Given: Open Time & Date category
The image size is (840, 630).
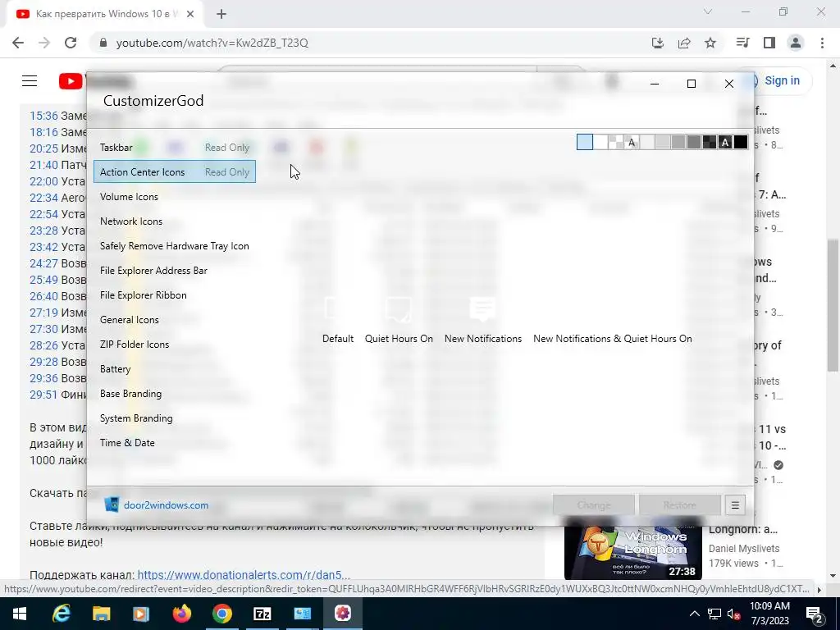Looking at the screenshot, I should [x=175, y=443].
